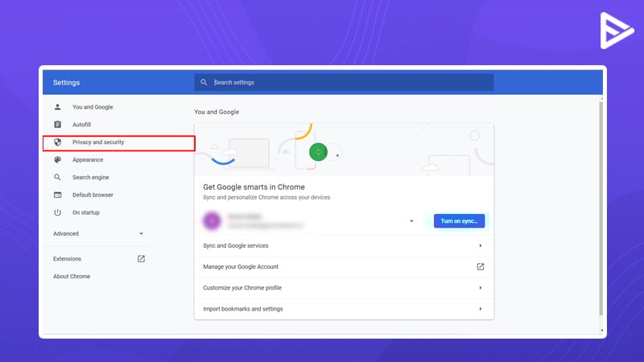Open the account dropdown arrow beside Turn on sync
Viewport: 644px width, 362px height.
(x=411, y=221)
